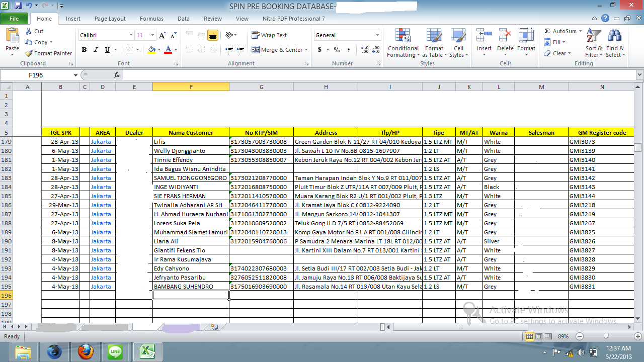The width and height of the screenshot is (644, 362).
Task: Set Middle Align vertical alignment
Action: click(x=201, y=35)
